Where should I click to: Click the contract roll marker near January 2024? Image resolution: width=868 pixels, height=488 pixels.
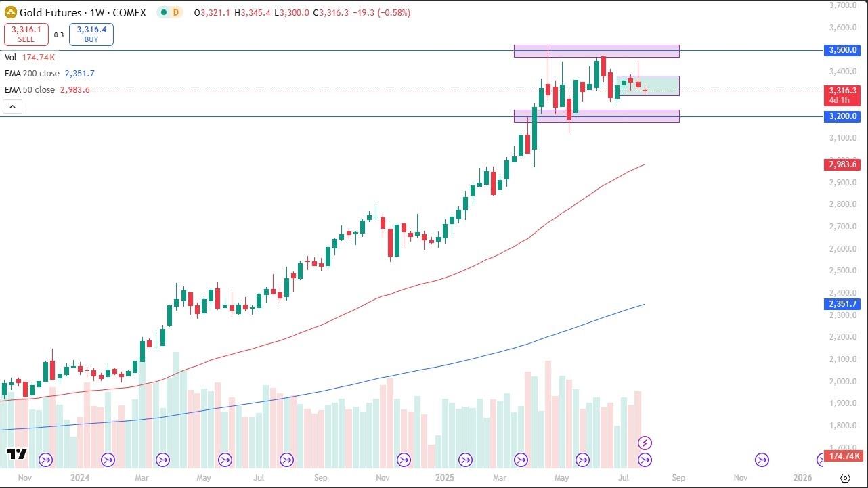click(x=108, y=460)
